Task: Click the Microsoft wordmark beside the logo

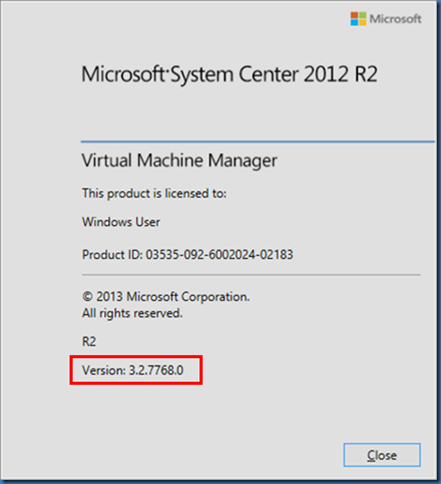Action: (395, 19)
